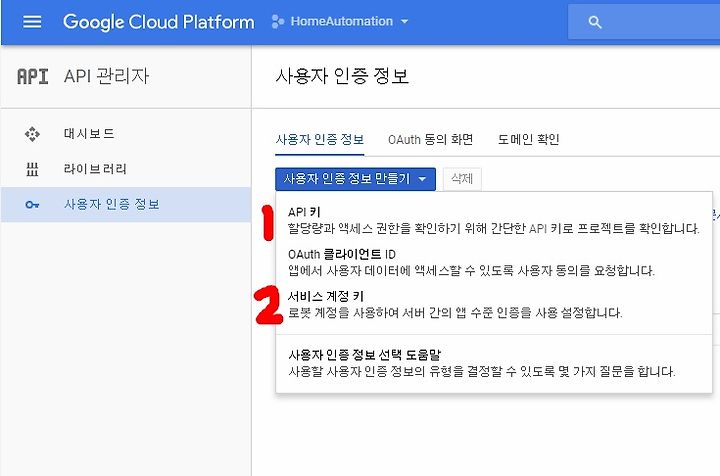Select 사용자 인증 정보 in the sidebar

(x=126, y=204)
